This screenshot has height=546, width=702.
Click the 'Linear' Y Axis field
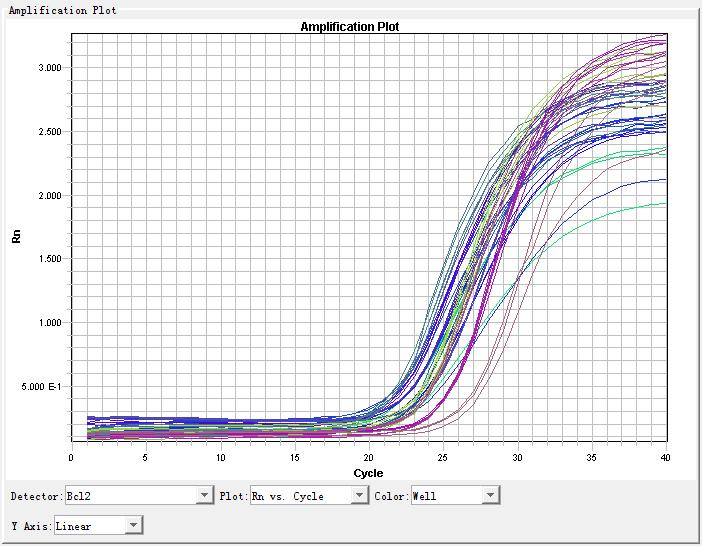coord(89,525)
